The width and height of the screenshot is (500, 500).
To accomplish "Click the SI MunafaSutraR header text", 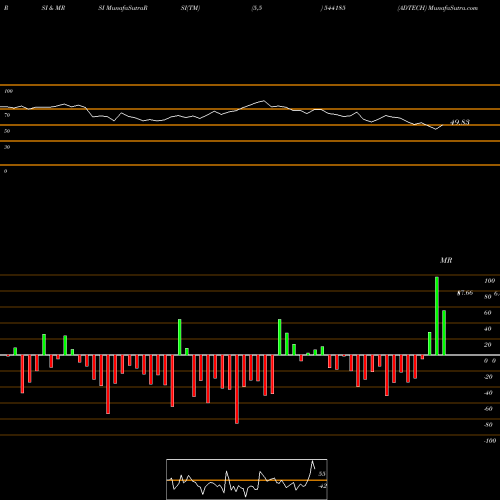I will (x=123, y=8).
